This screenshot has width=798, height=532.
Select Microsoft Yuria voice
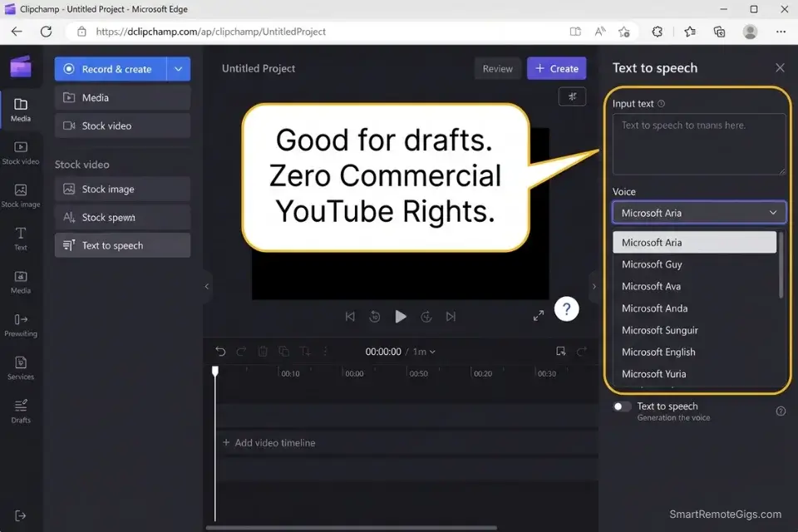(694, 374)
